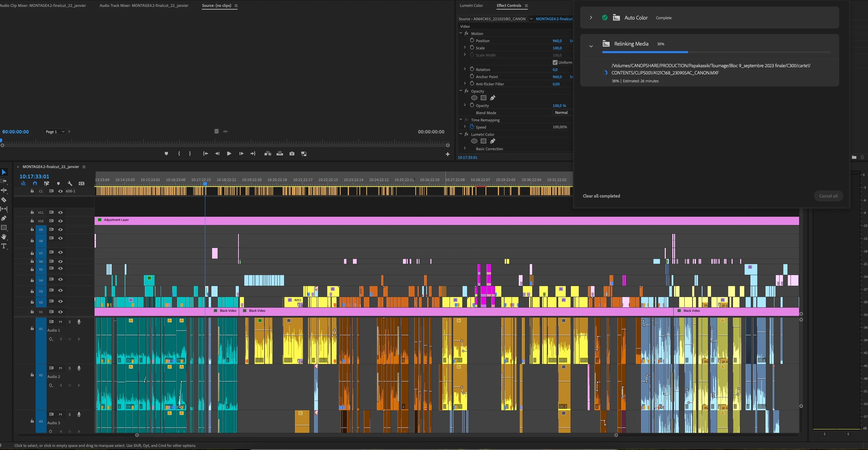Mute Audio 1 track

click(x=60, y=322)
